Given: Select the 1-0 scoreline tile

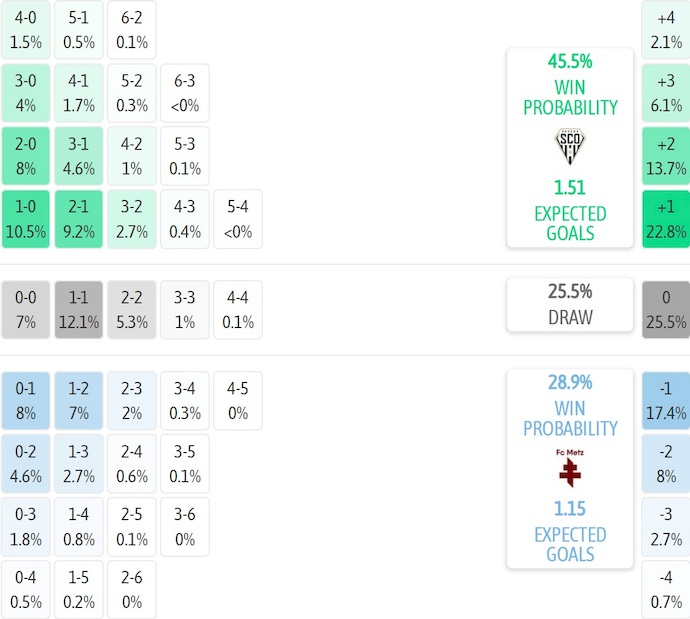Looking at the screenshot, I should click(x=26, y=220).
